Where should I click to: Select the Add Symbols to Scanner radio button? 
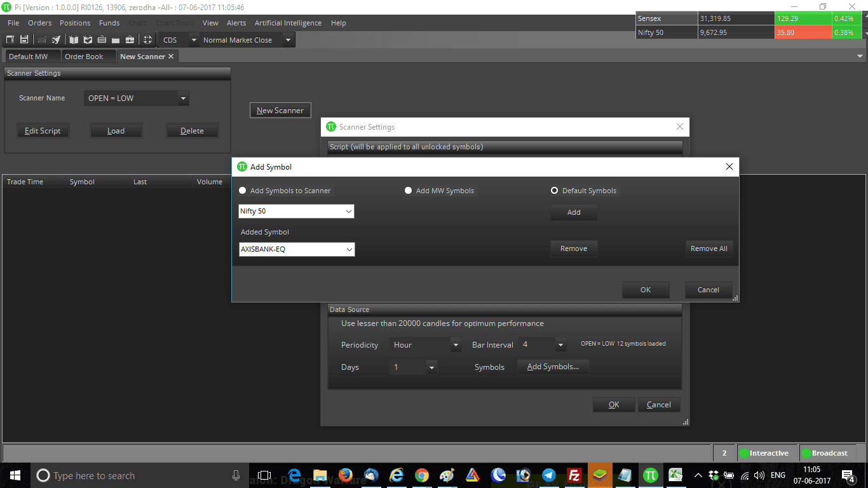[x=242, y=191]
